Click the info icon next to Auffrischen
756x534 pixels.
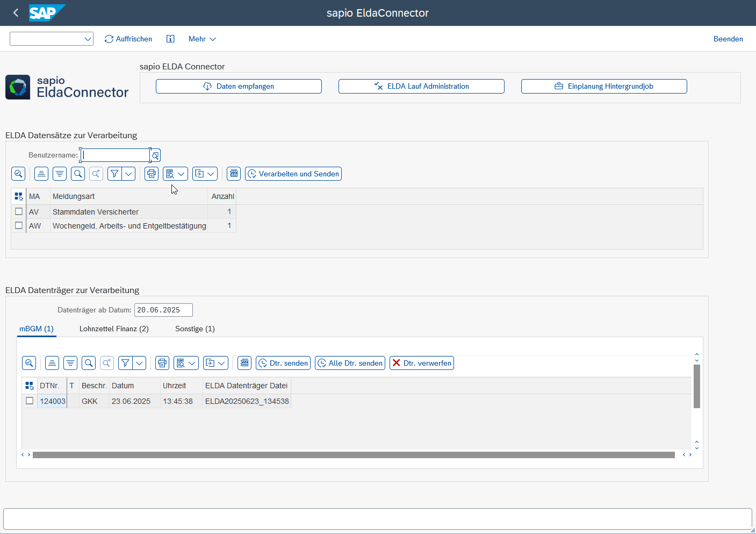170,39
